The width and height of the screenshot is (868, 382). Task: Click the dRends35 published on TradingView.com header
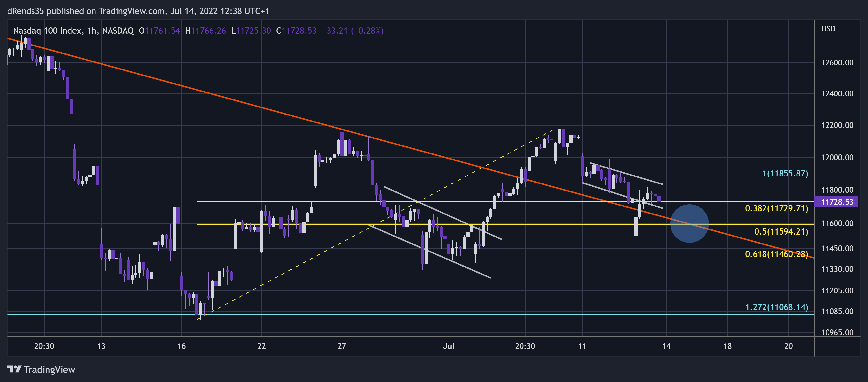pyautogui.click(x=138, y=11)
